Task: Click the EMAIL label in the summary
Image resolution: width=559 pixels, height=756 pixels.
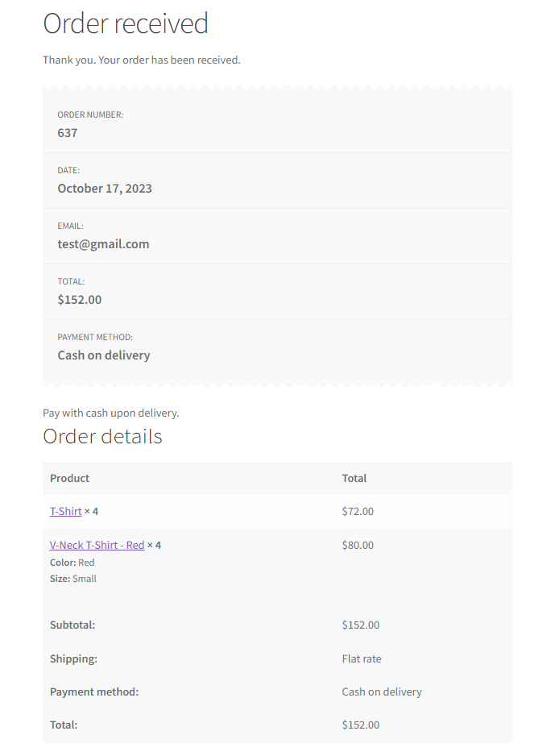Action: pyautogui.click(x=70, y=226)
